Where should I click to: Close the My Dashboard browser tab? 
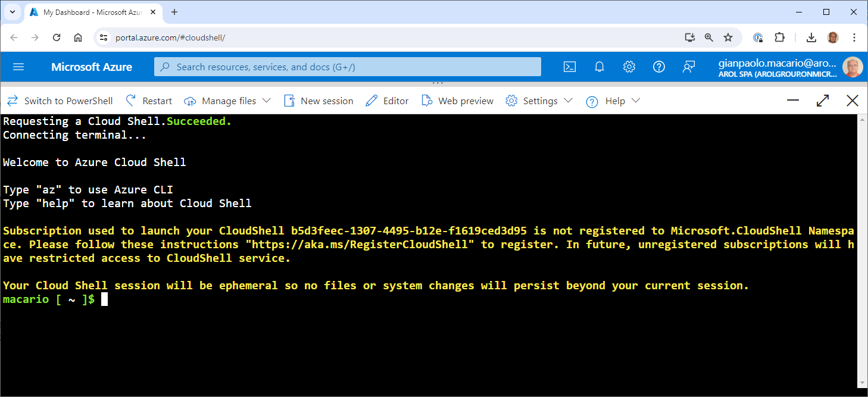tap(153, 12)
